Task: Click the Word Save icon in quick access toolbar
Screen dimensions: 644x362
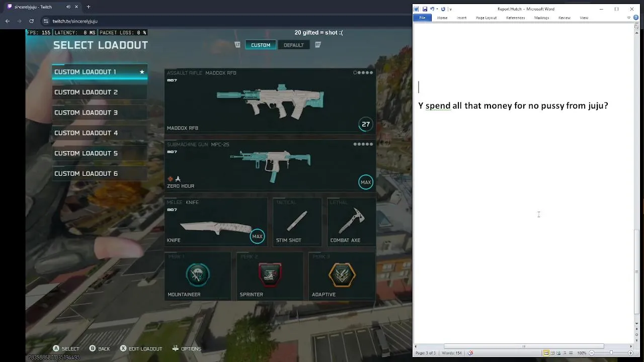Action: tap(425, 9)
